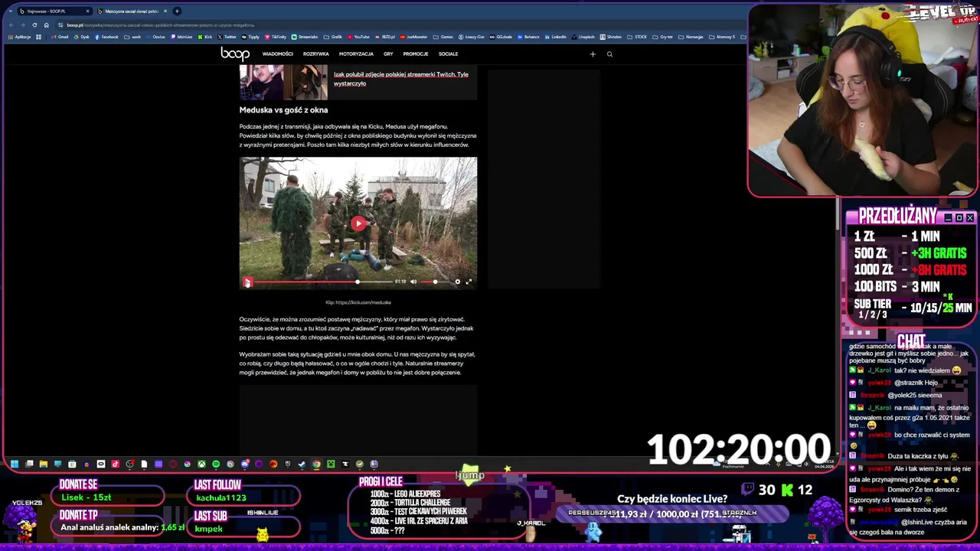This screenshot has height=551, width=980.
Task: Open the STOCK bookmark folder
Action: point(637,37)
